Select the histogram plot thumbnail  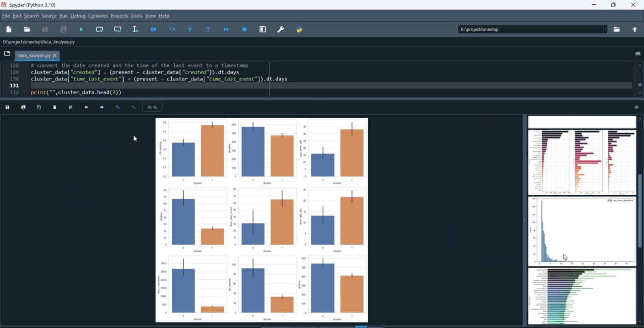pyautogui.click(x=582, y=231)
